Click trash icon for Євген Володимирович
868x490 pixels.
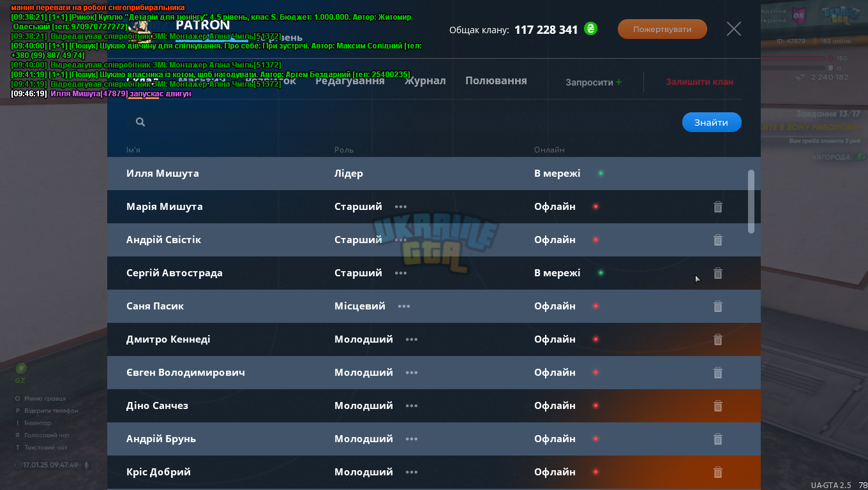(718, 373)
